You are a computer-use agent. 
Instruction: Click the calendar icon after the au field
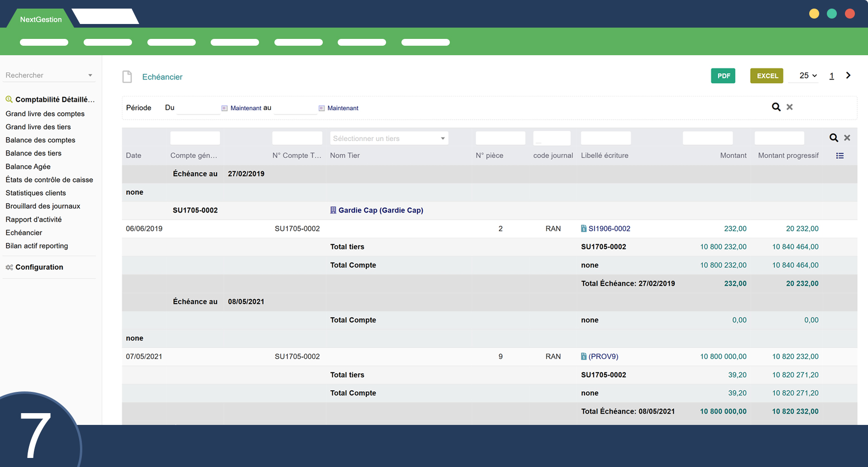click(321, 108)
